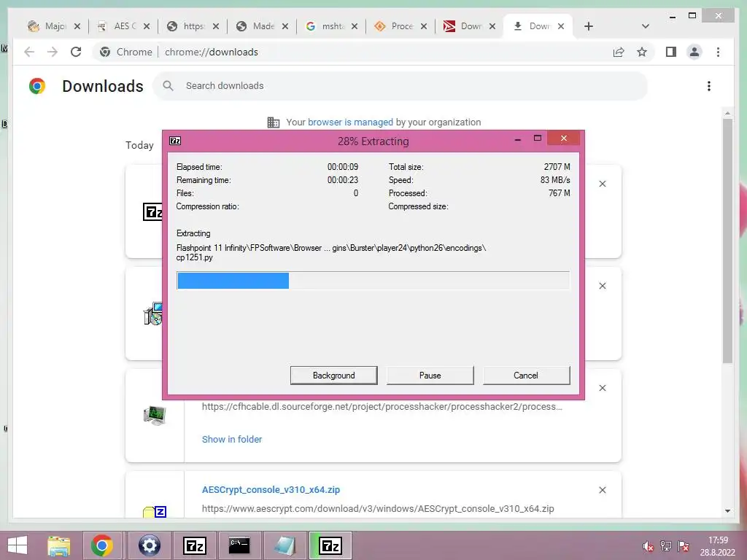Click network icon in system tray
The height and width of the screenshot is (560, 747).
[665, 546]
